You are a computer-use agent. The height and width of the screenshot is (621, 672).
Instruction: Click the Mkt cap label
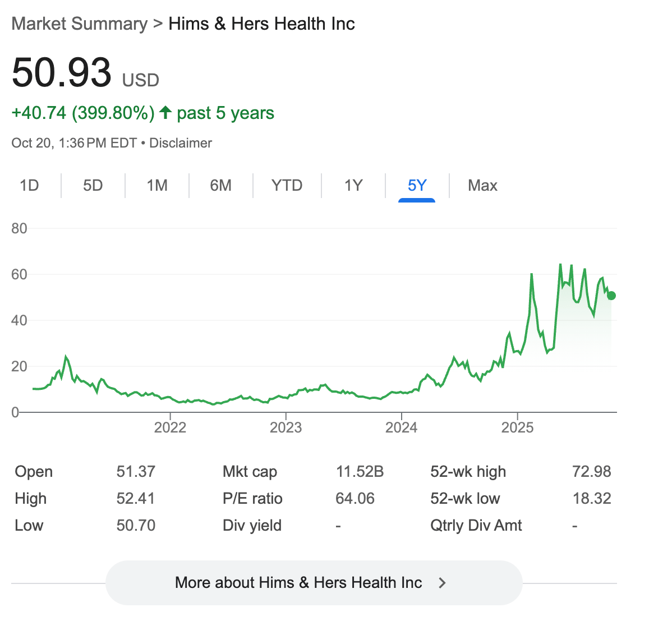250,471
